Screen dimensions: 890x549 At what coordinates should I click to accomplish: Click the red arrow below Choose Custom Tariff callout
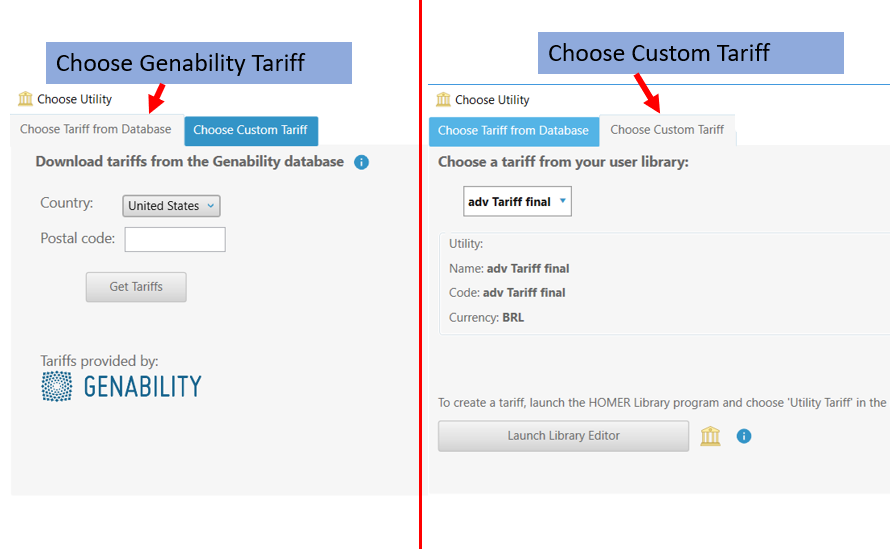647,92
